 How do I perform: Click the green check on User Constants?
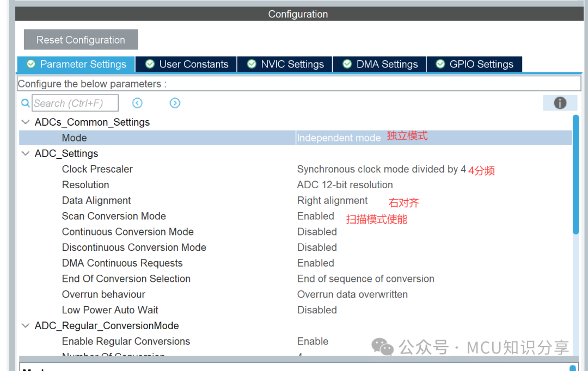(150, 64)
